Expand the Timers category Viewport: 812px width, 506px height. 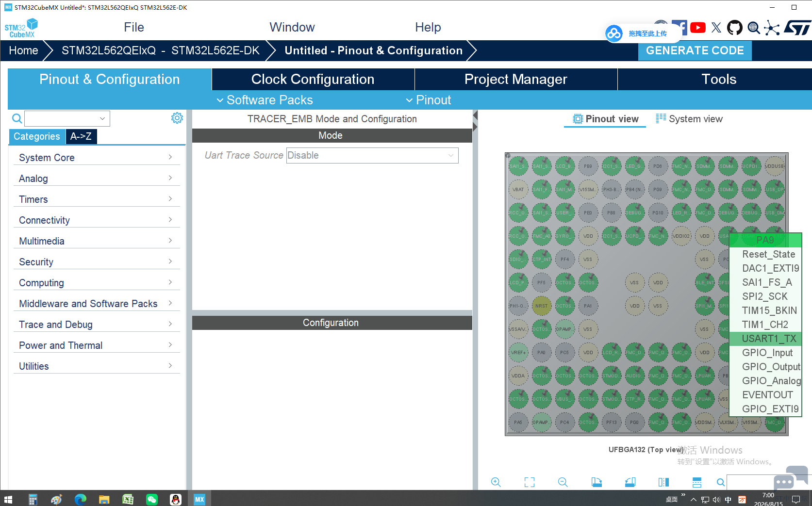[97, 199]
